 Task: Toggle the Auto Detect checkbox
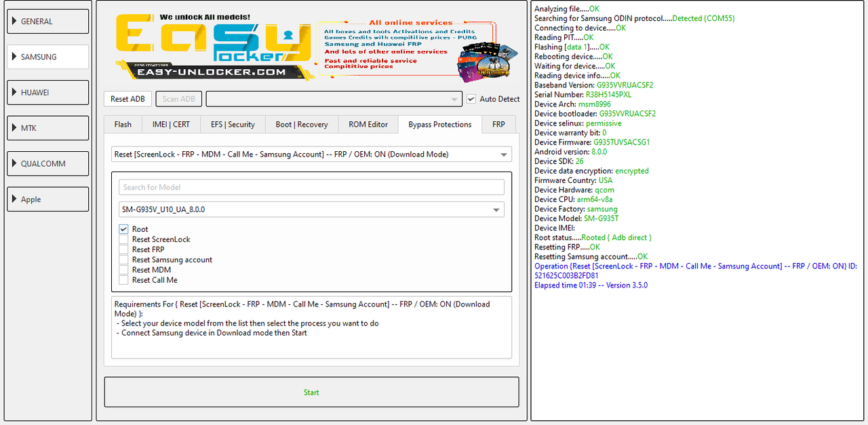[x=471, y=99]
